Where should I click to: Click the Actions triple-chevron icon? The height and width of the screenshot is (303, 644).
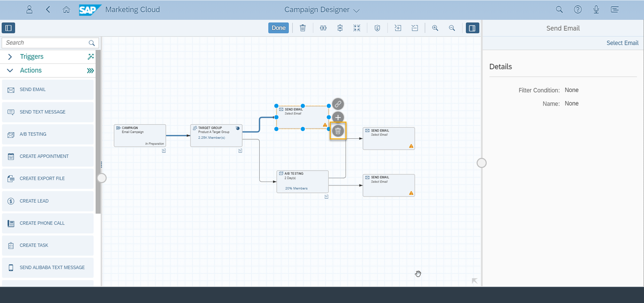click(x=91, y=70)
